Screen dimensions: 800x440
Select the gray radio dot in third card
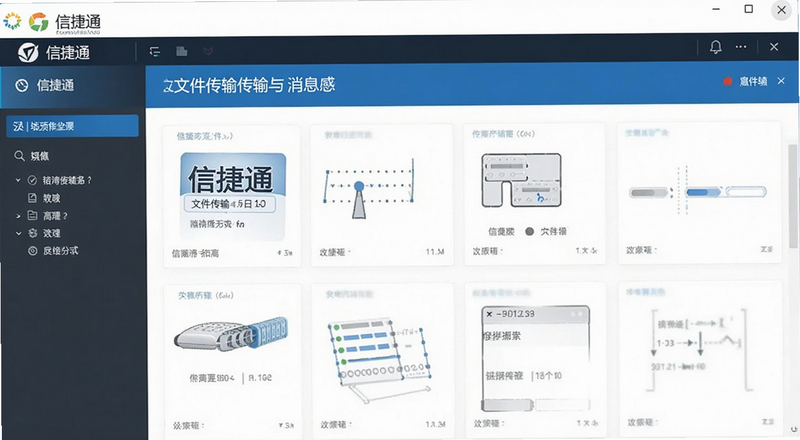pyautogui.click(x=530, y=231)
